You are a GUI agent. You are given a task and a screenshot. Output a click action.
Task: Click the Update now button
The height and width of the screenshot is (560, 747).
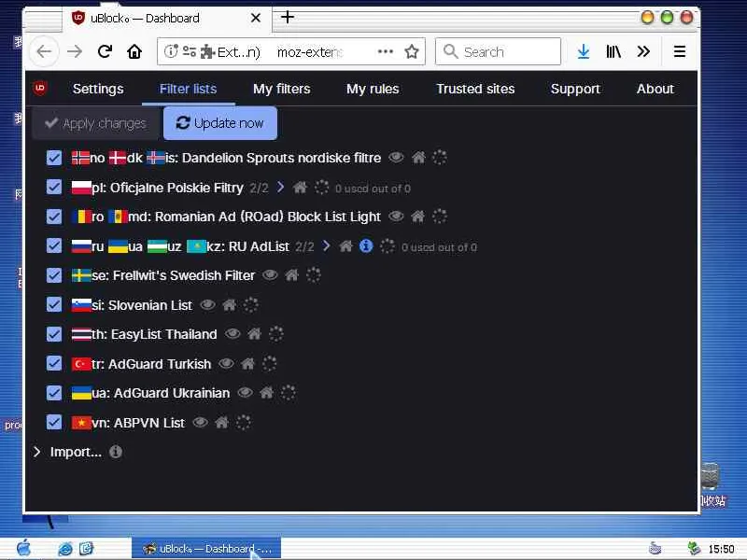(220, 123)
